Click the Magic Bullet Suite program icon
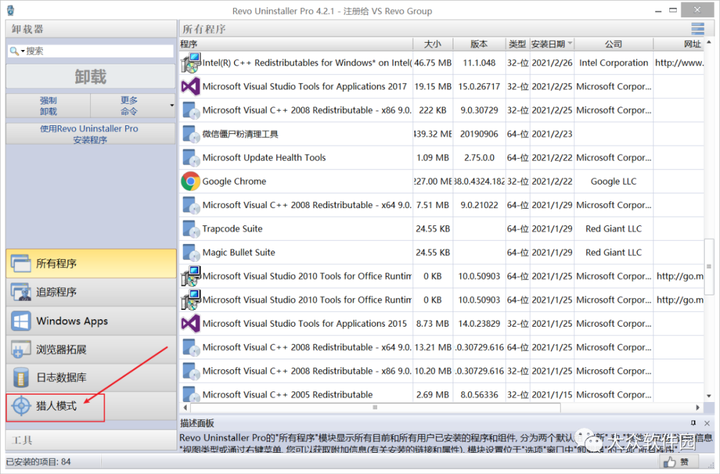The image size is (720, 474). 191,252
